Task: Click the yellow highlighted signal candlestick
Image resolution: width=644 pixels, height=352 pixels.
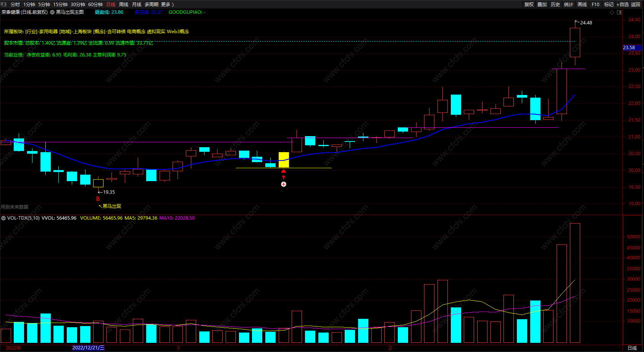Action: point(284,160)
